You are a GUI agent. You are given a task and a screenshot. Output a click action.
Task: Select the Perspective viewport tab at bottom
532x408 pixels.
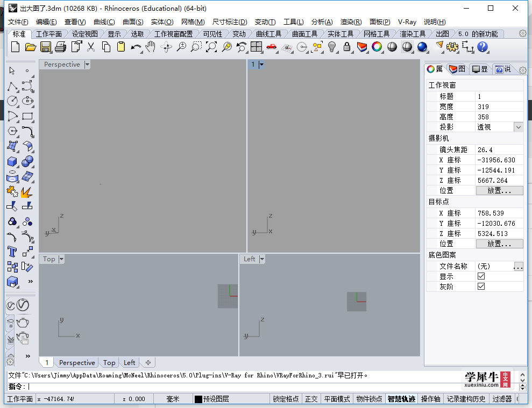click(x=77, y=362)
